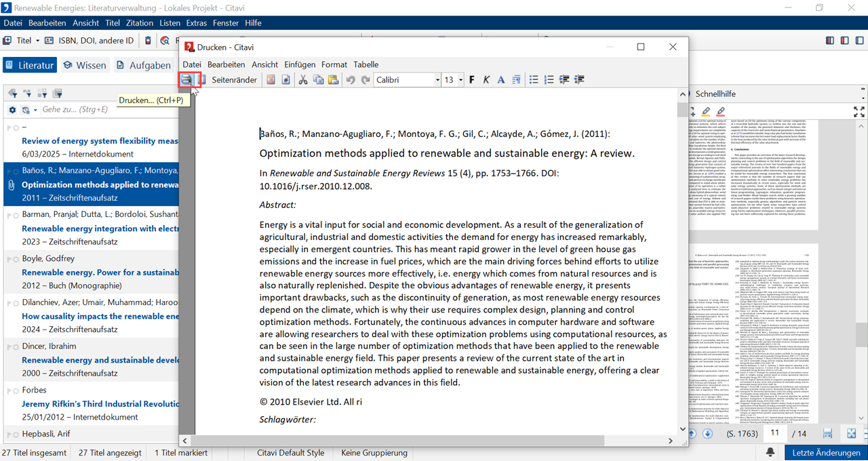Open the font color A tool

(x=501, y=80)
